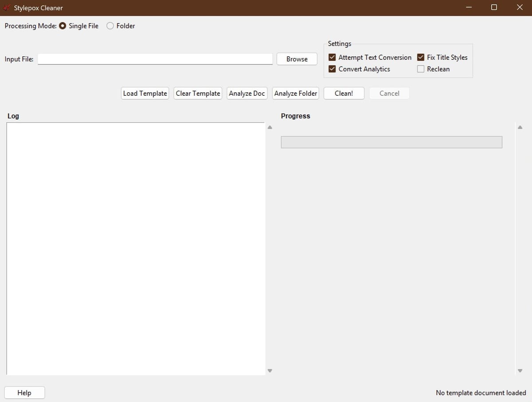
Task: Minimize the Stylepox Cleaner window
Action: click(x=469, y=8)
